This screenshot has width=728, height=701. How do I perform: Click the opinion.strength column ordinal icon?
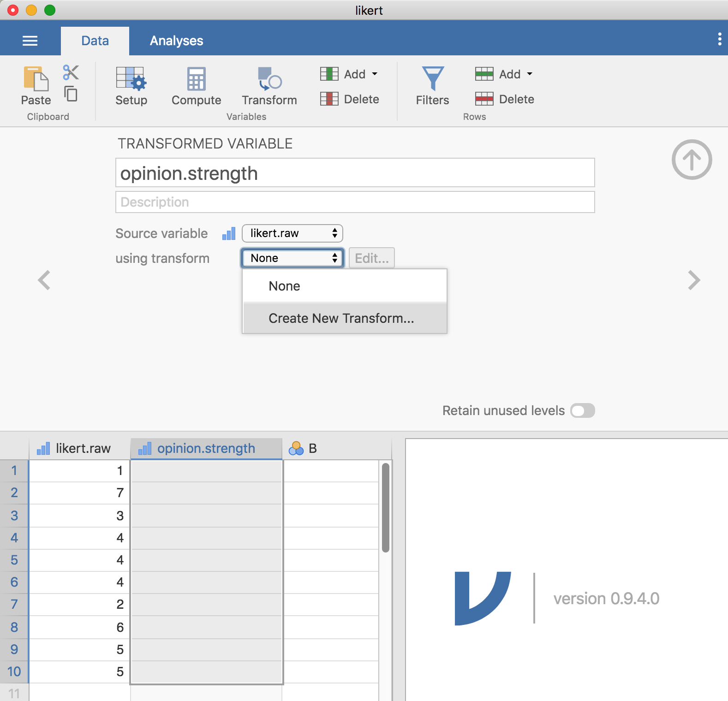(x=145, y=448)
